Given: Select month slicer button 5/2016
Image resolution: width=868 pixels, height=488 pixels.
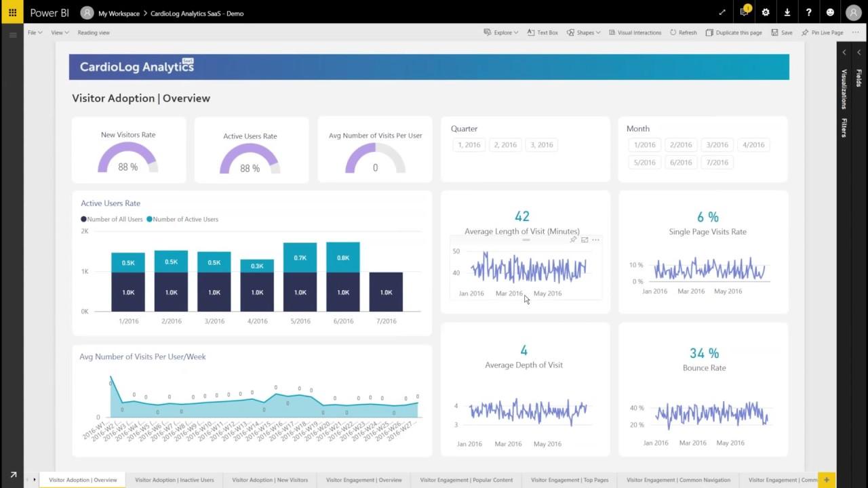Looking at the screenshot, I should coord(644,162).
